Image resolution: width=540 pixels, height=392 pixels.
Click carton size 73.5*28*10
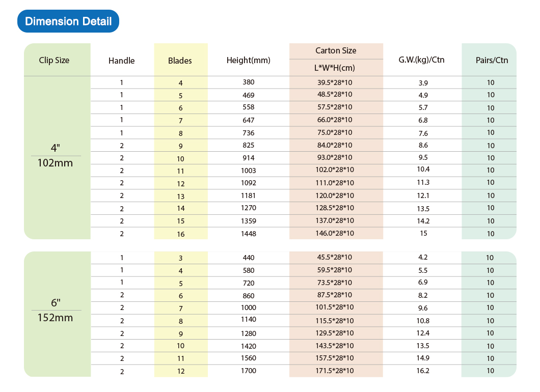coord(335,283)
